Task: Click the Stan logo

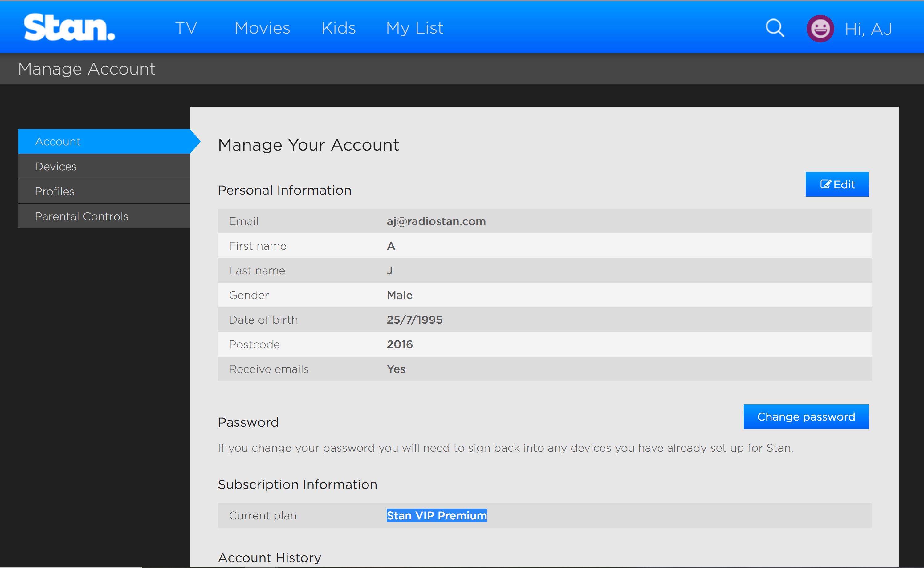Action: pyautogui.click(x=69, y=27)
